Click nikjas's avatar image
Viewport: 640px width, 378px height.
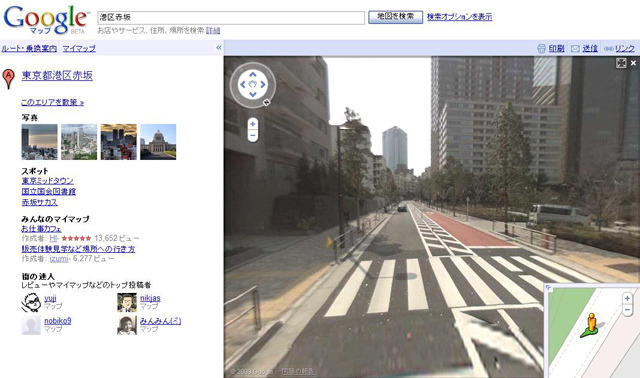click(127, 302)
